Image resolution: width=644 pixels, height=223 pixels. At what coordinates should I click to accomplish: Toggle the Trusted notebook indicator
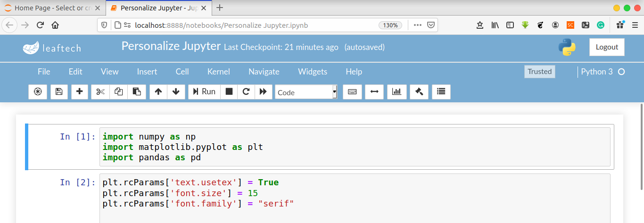point(539,72)
